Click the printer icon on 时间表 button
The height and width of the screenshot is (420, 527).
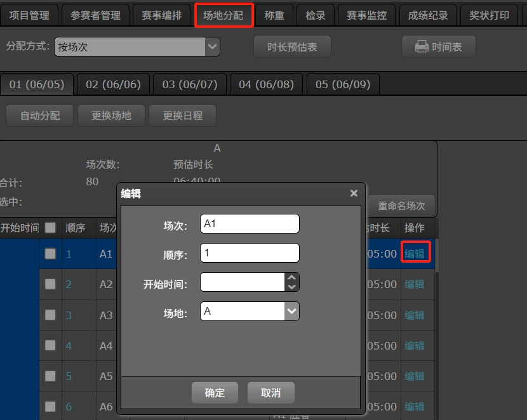(422, 47)
